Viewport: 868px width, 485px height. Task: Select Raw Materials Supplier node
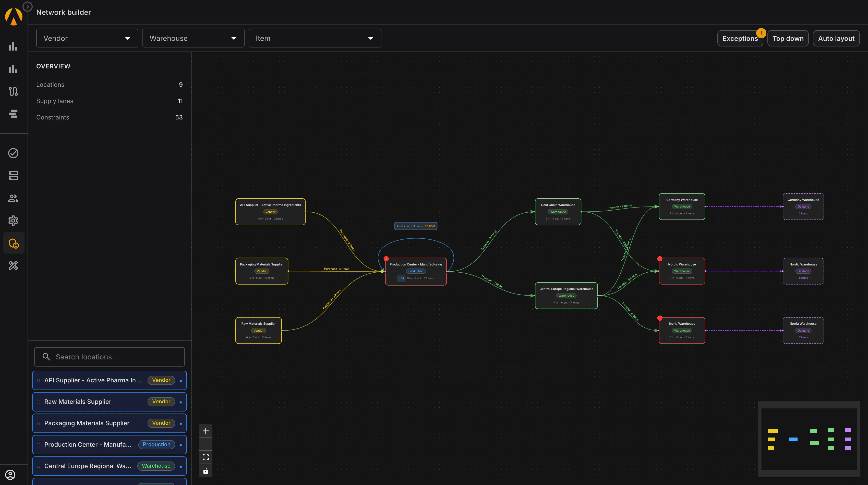tap(258, 330)
